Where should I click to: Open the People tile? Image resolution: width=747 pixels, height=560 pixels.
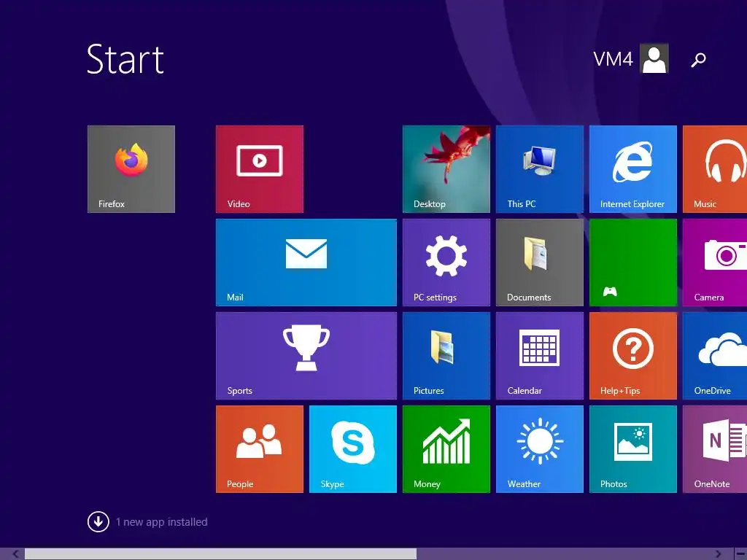(x=260, y=449)
